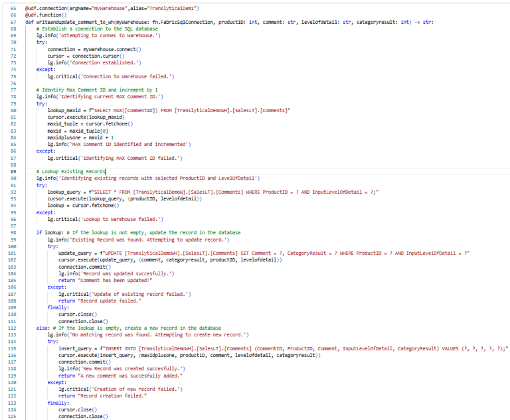The width and height of the screenshot is (510, 420).
Task: Click the 'Connection established.' log message
Action: click(104, 63)
